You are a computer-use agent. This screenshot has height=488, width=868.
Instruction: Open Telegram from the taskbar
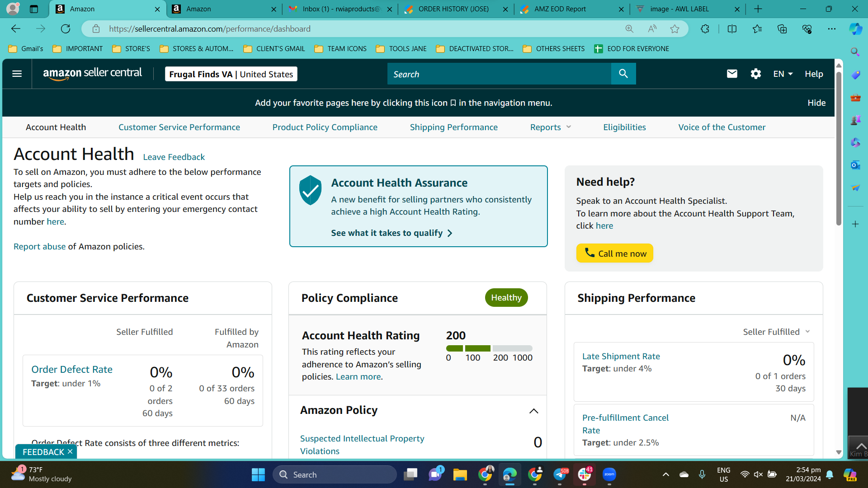[560, 474]
